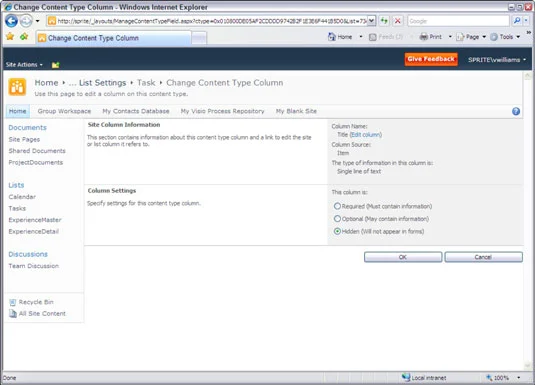Open the SPRITE\vwilliams user menu

coord(497,60)
